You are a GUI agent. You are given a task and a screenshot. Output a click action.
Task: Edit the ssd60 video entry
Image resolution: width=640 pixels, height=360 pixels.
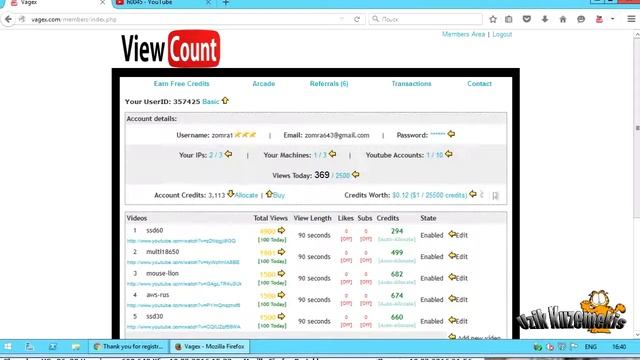pos(462,235)
